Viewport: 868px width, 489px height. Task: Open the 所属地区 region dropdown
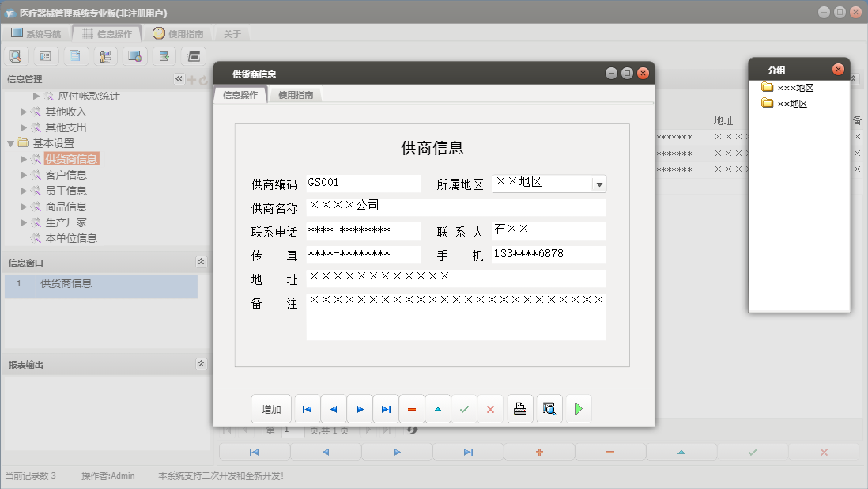[600, 183]
